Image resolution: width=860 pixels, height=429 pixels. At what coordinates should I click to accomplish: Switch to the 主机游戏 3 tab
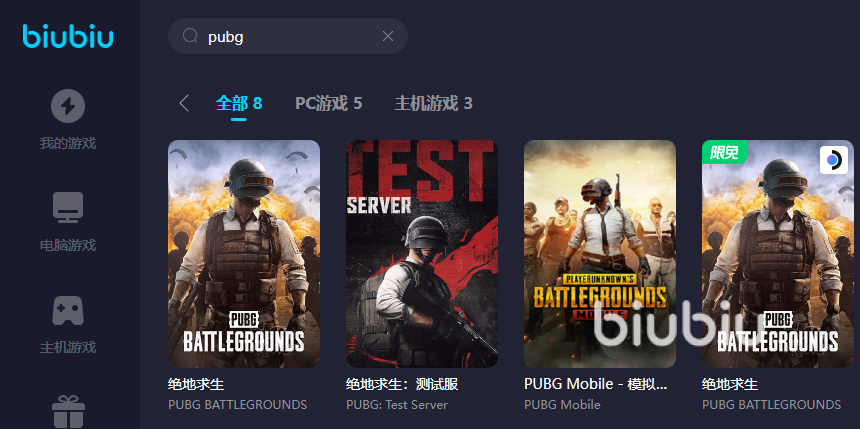[433, 103]
